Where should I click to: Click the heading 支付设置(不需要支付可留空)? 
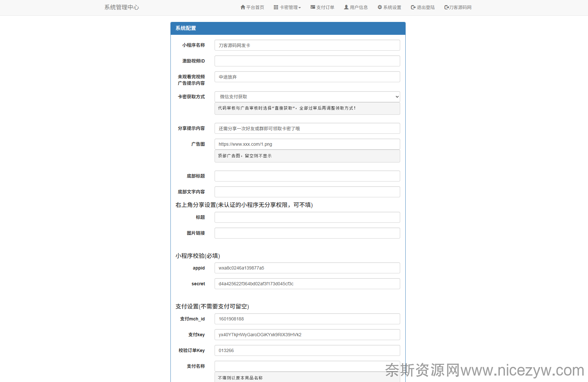[x=212, y=306]
